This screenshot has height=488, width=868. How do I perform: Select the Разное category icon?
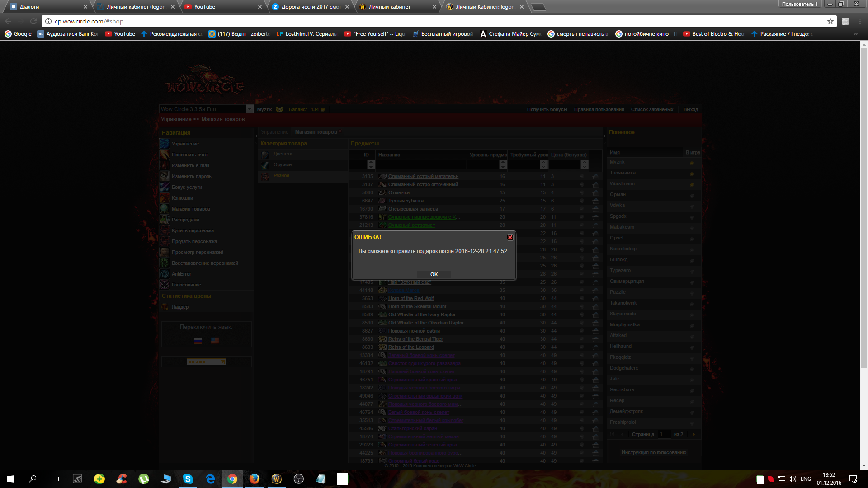(x=265, y=176)
